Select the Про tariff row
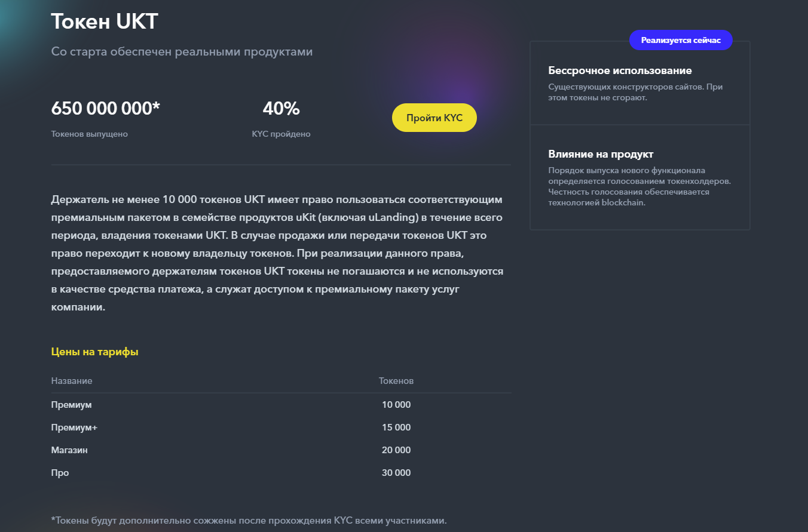Image resolution: width=808 pixels, height=532 pixels. [281, 473]
